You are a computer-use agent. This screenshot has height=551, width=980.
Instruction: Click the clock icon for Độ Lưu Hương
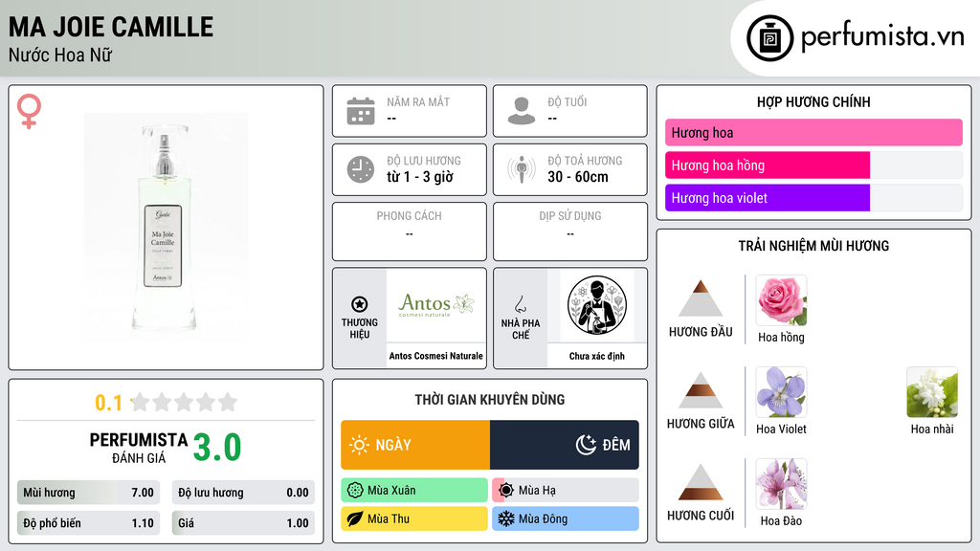click(361, 169)
